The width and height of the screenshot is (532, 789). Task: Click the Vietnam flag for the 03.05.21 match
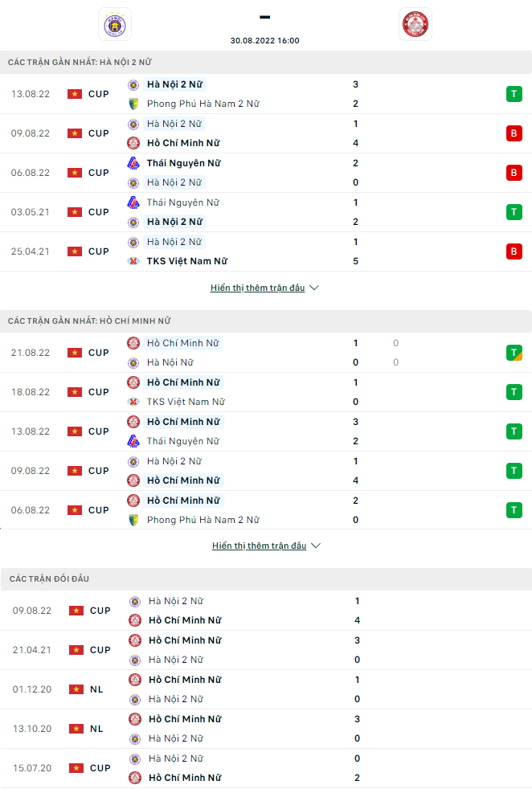[75, 212]
